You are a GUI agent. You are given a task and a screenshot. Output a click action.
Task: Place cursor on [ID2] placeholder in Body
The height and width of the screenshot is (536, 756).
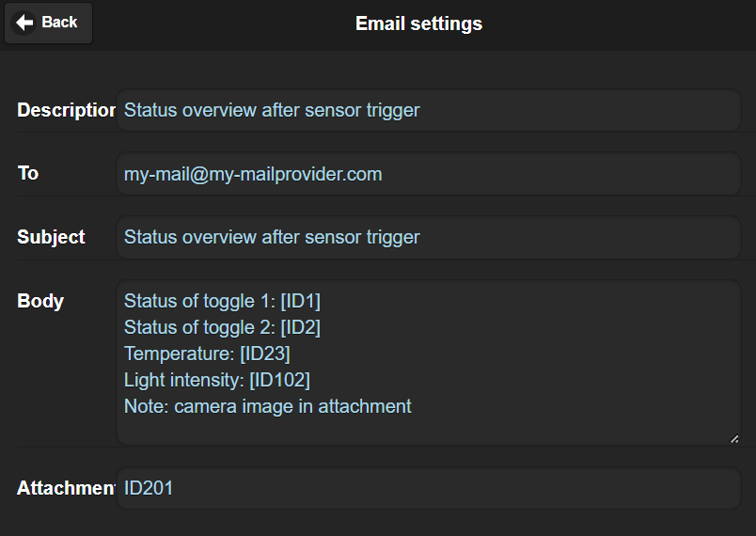point(300,328)
